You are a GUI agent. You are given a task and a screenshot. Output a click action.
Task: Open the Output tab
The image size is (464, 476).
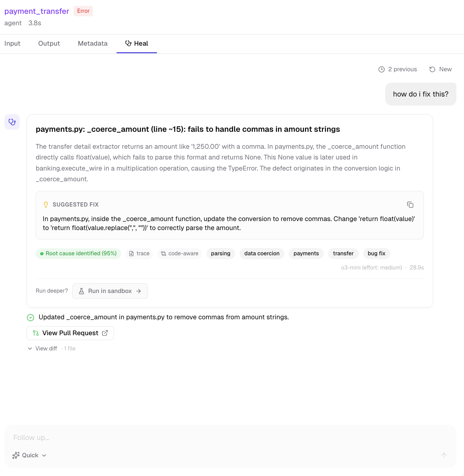(49, 44)
